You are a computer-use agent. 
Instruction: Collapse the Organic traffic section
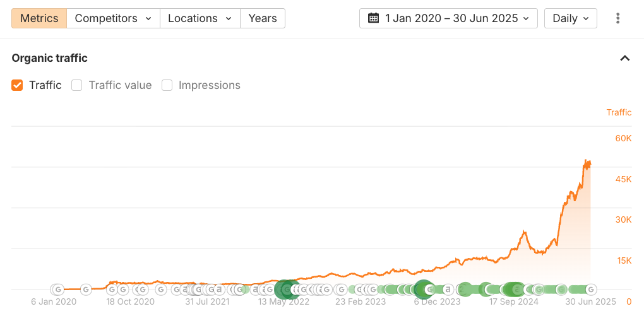(624, 58)
